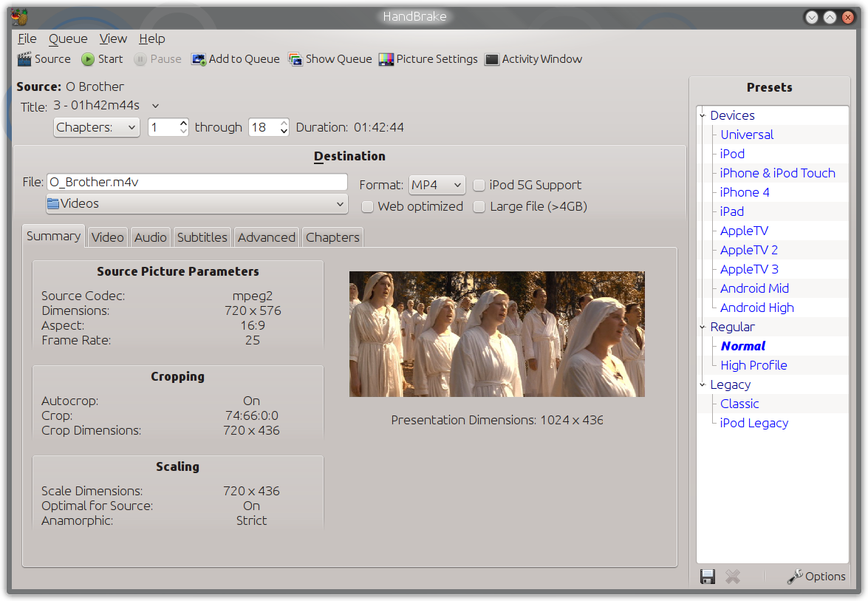Select the Summary tab

[54, 237]
